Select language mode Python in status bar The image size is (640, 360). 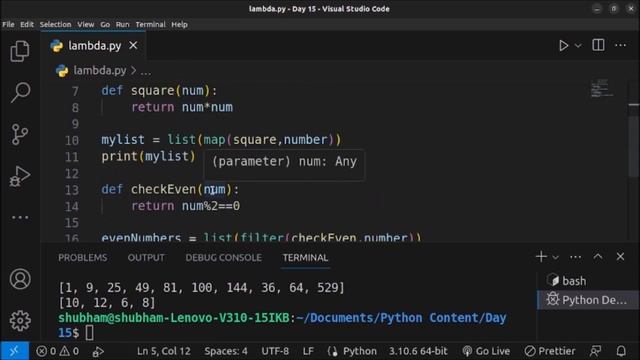[360, 351]
